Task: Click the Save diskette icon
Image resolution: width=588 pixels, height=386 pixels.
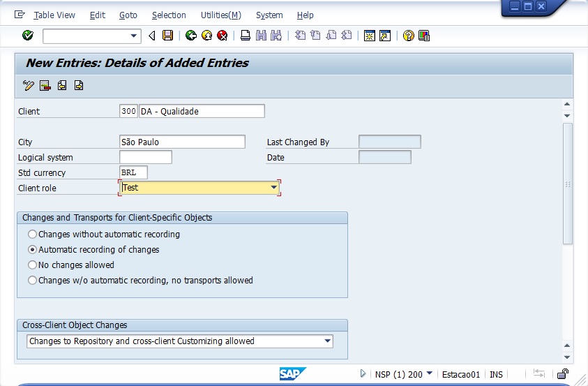Action: pyautogui.click(x=167, y=36)
